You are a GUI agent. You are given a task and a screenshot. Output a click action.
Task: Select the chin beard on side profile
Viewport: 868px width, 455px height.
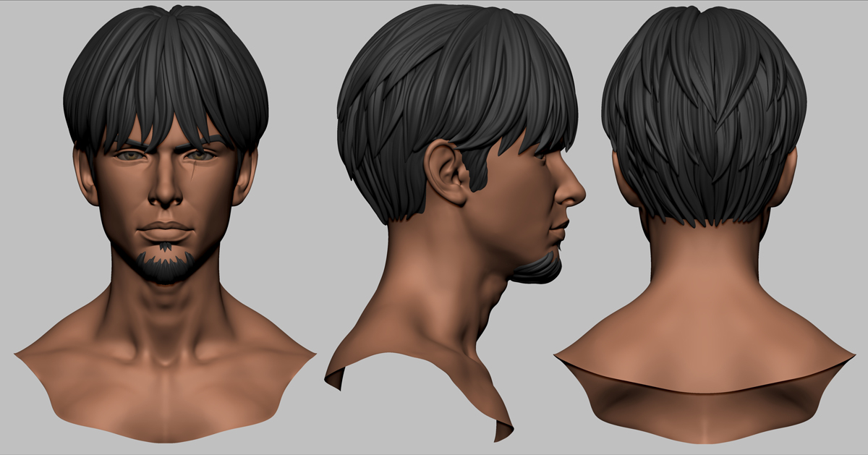coord(539,269)
